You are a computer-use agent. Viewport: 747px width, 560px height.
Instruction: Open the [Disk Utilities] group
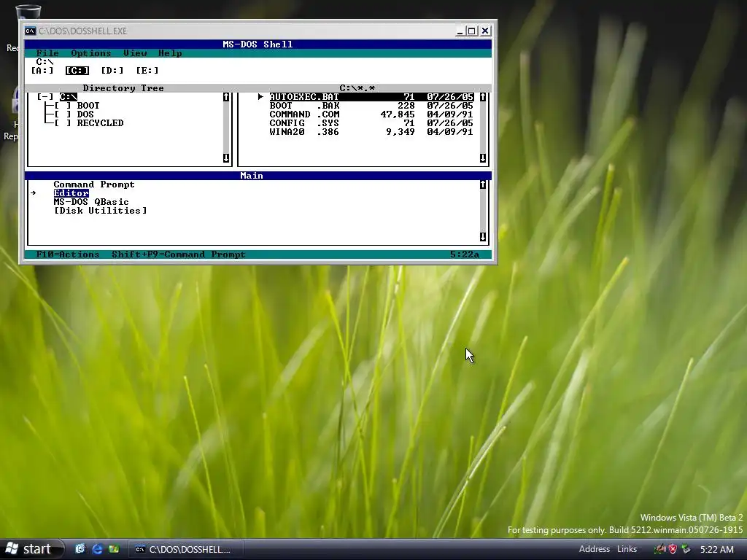click(x=100, y=211)
